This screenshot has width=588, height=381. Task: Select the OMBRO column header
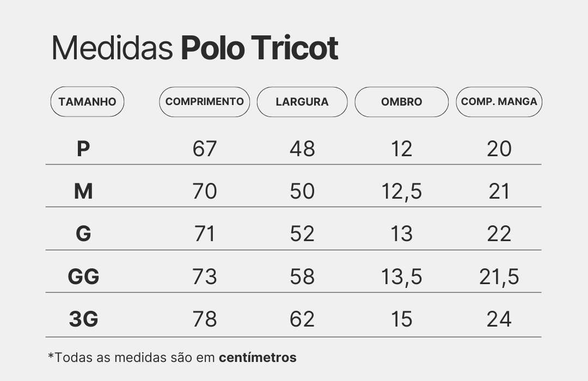(401, 102)
